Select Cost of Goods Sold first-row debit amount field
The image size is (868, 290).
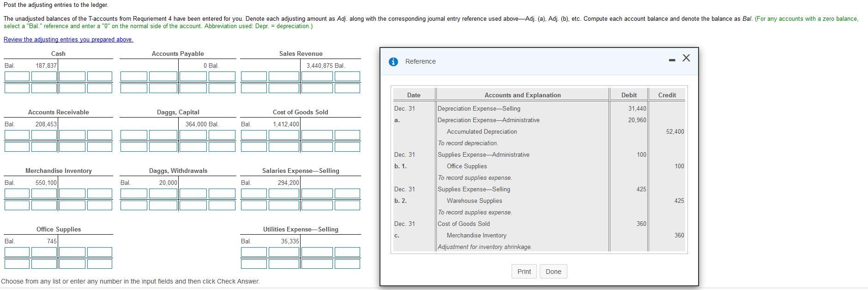[284, 135]
